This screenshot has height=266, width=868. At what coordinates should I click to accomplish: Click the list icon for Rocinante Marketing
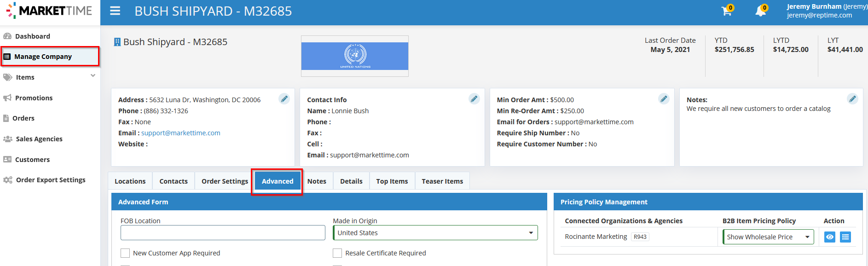845,237
